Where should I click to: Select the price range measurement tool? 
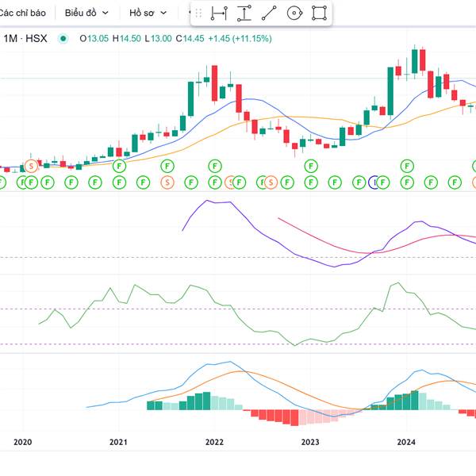244,13
